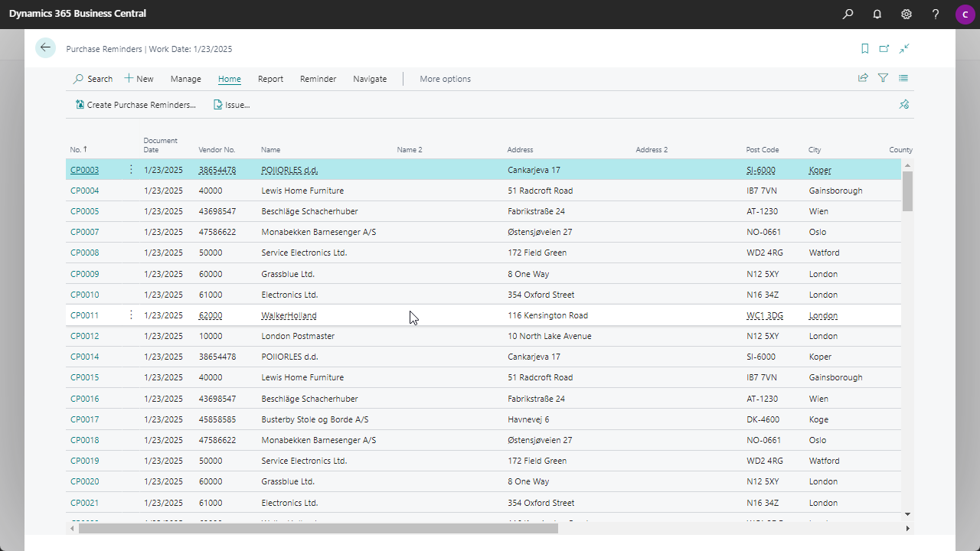Open reminder CP0012 via its link
This screenshot has height=551, width=980.
(84, 335)
